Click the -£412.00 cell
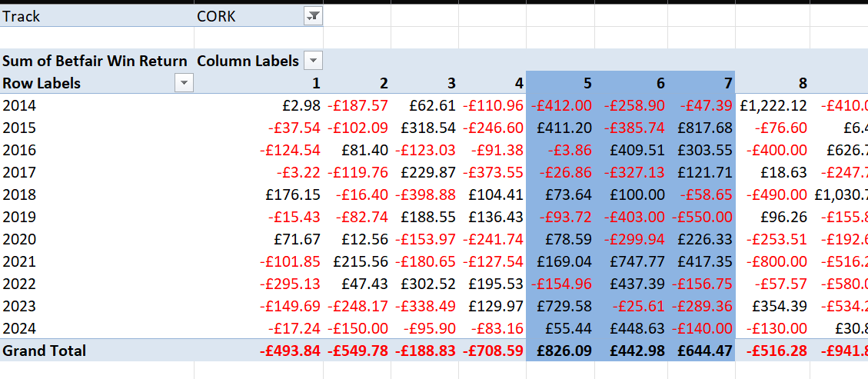The width and height of the screenshot is (868, 379). (x=560, y=105)
